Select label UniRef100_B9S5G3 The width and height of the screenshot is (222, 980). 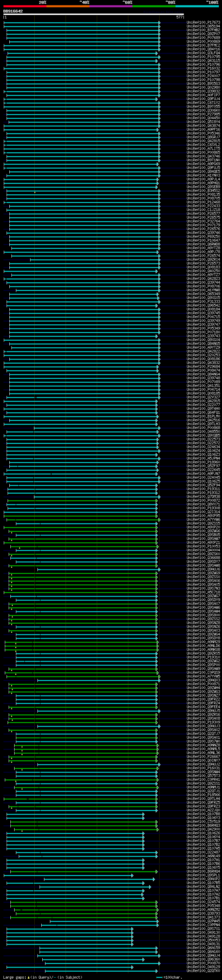point(203,84)
